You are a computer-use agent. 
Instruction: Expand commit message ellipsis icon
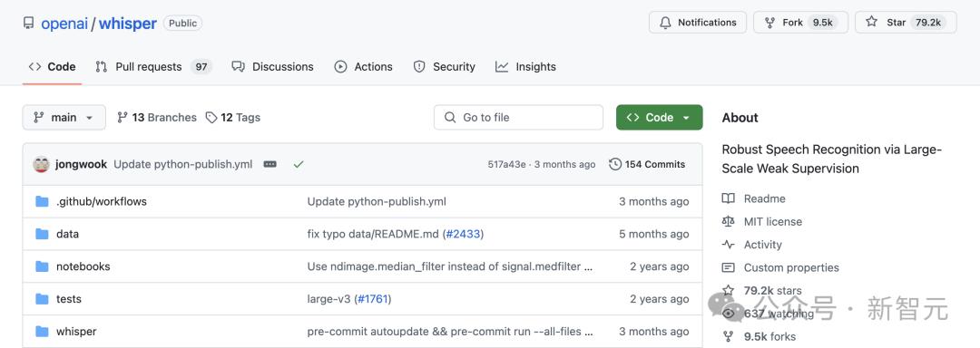[270, 164]
